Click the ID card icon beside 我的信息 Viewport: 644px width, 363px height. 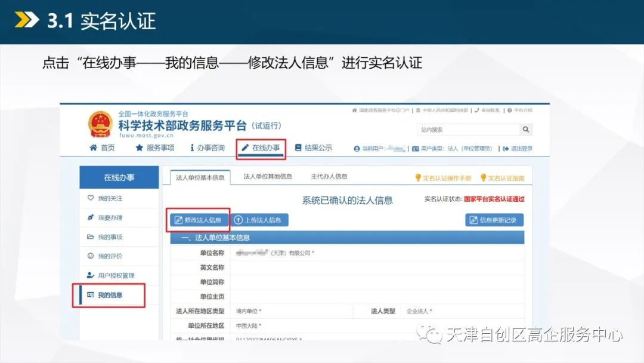(91, 295)
